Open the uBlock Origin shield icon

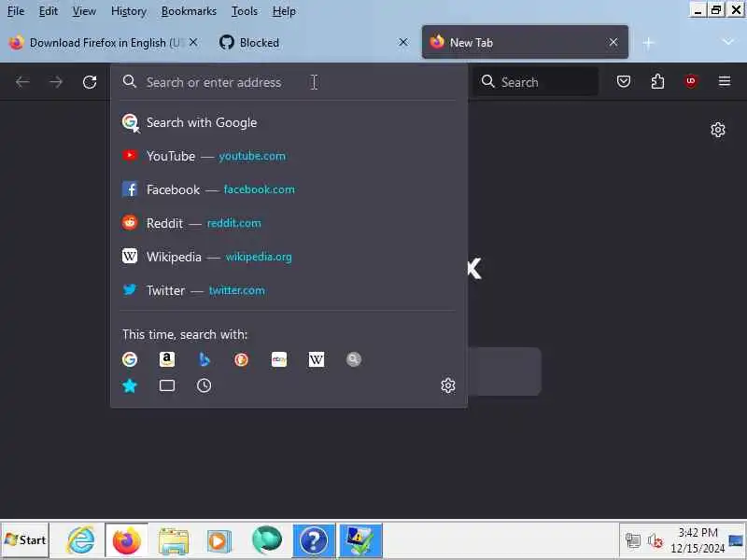pos(691,82)
